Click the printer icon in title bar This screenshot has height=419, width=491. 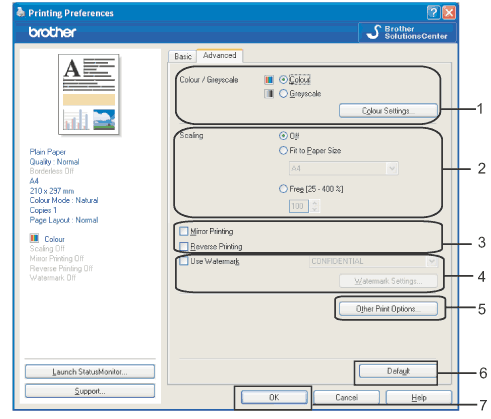click(21, 12)
